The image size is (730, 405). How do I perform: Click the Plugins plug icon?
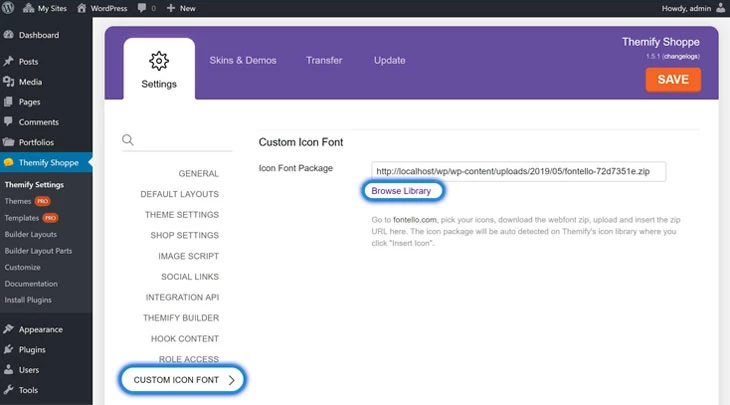click(8, 349)
